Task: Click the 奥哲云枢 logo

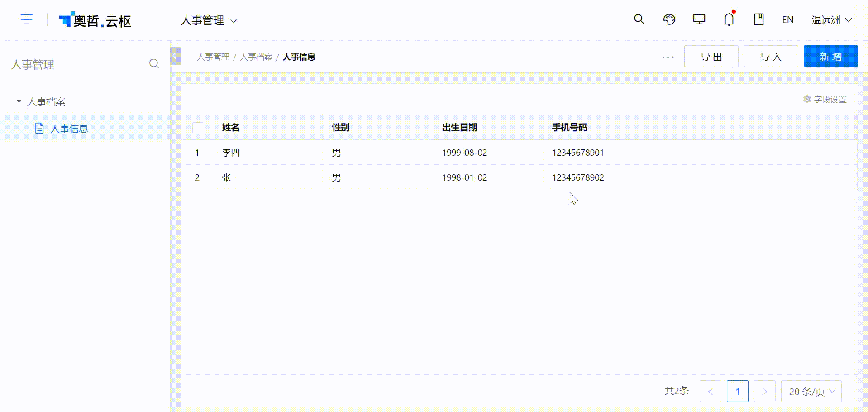Action: tap(95, 20)
